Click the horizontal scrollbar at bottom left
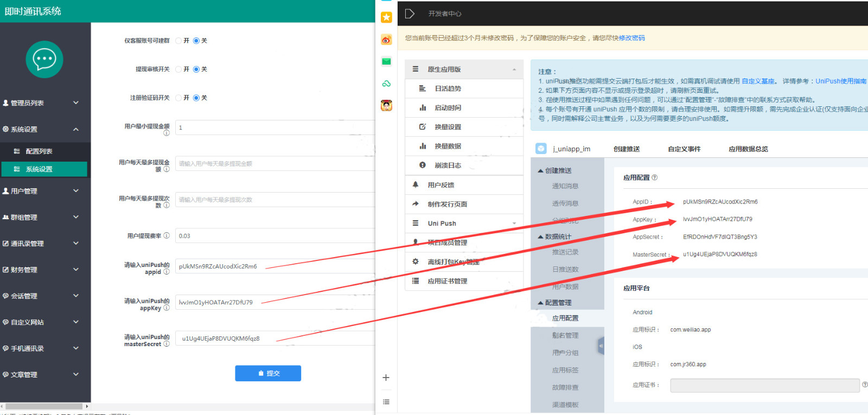Viewport: 868px width, 415px height. coord(43,406)
